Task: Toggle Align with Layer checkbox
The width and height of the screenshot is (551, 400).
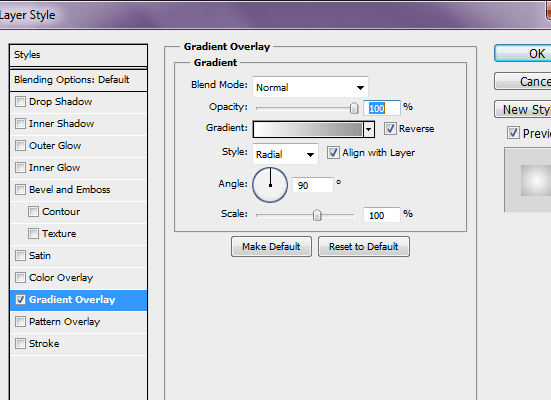Action: pyautogui.click(x=333, y=153)
